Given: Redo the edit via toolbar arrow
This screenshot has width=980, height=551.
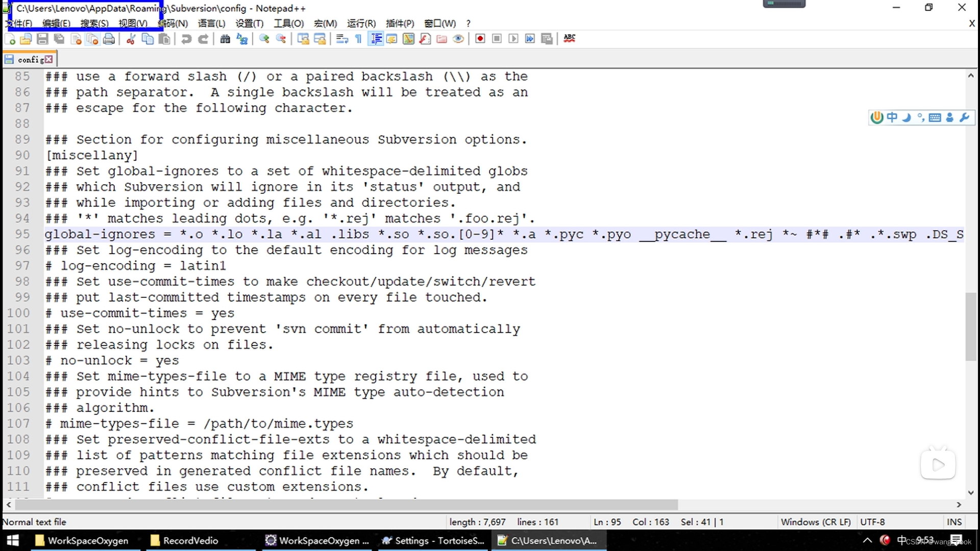Looking at the screenshot, I should click(x=203, y=39).
